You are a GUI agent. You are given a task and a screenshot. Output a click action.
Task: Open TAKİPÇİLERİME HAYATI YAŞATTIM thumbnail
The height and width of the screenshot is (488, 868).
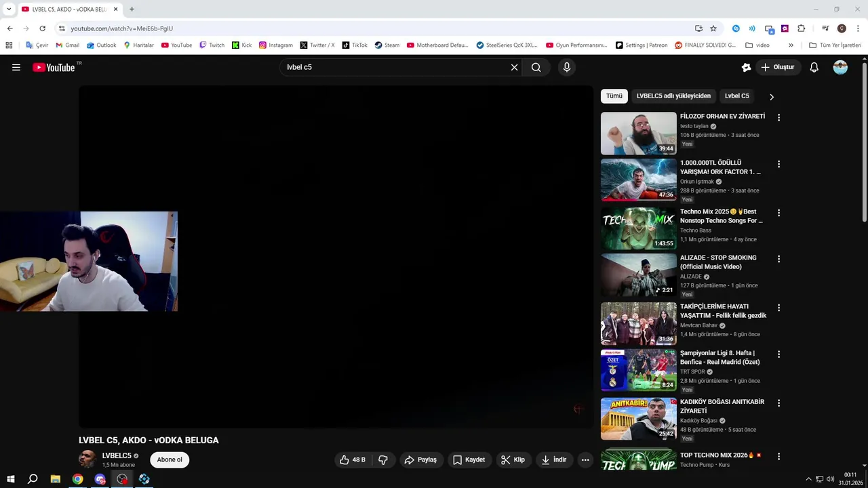point(639,324)
